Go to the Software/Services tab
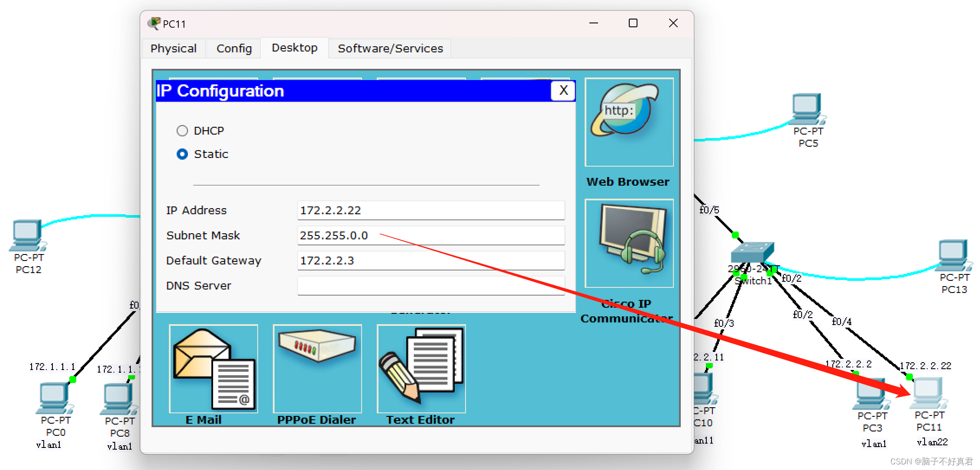The height and width of the screenshot is (470, 980). 390,48
